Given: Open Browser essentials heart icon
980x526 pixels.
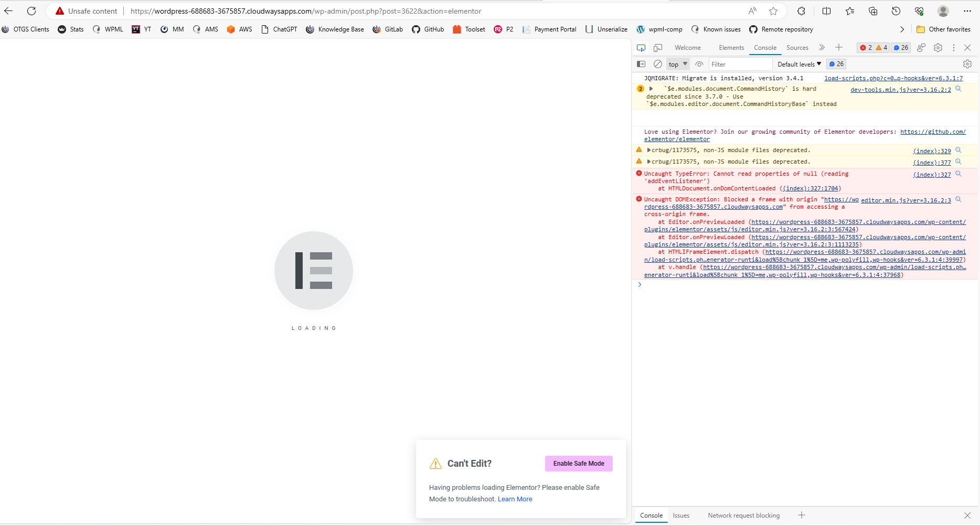Looking at the screenshot, I should click(919, 11).
